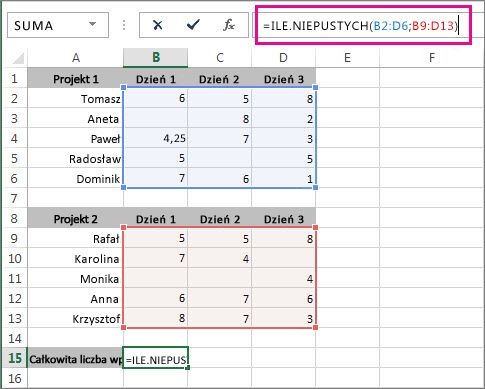Click the Name Box showing SUMA
This screenshot has width=485, height=389.
pos(58,25)
